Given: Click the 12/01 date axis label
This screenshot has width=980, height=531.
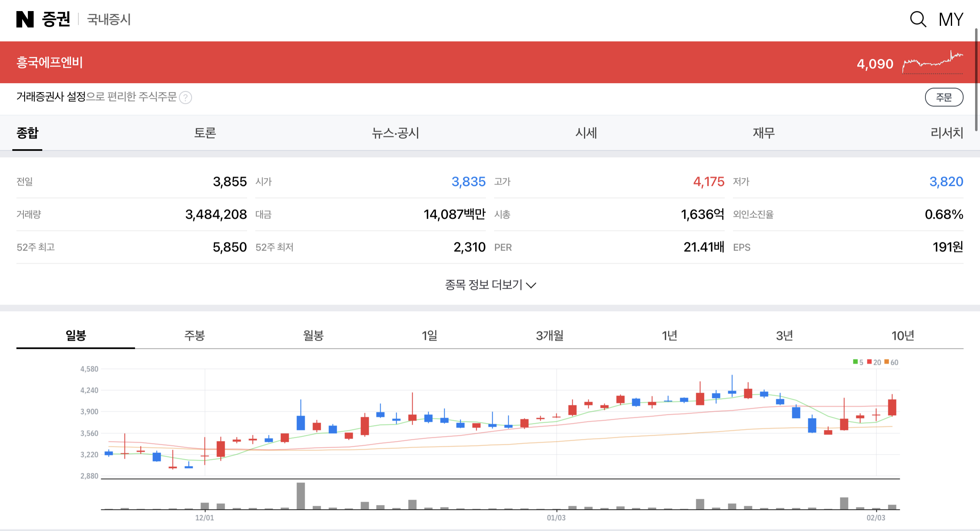Looking at the screenshot, I should click(204, 518).
